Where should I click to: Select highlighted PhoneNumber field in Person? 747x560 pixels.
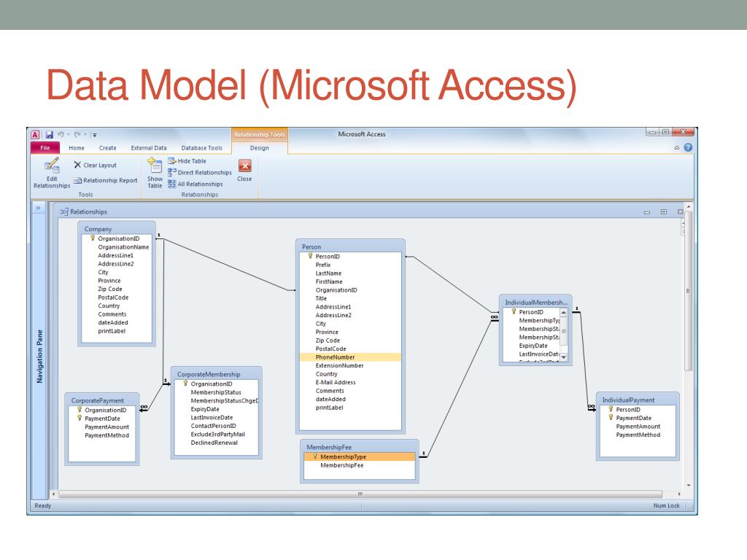(x=350, y=357)
